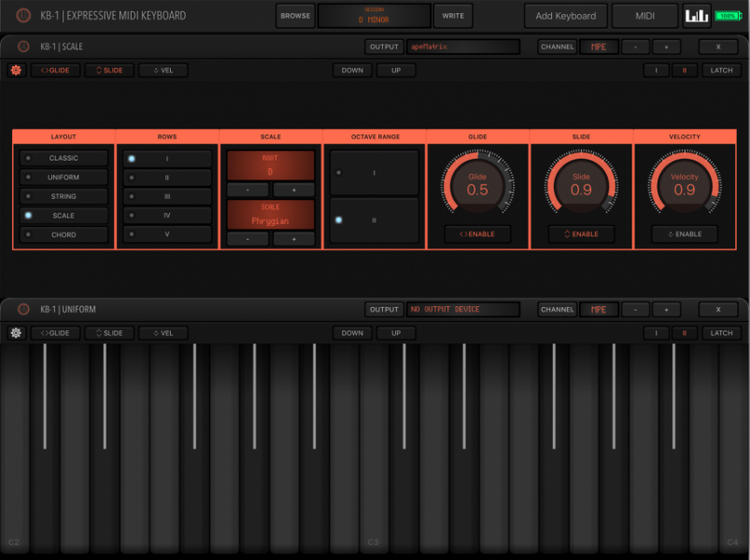The width and height of the screenshot is (750, 560).
Task: Toggle GLIDE in the SCALE keyboard header
Action: click(x=54, y=69)
